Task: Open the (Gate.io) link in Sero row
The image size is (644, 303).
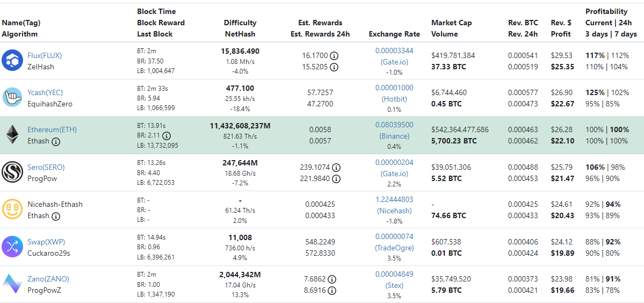Action: pos(394,174)
